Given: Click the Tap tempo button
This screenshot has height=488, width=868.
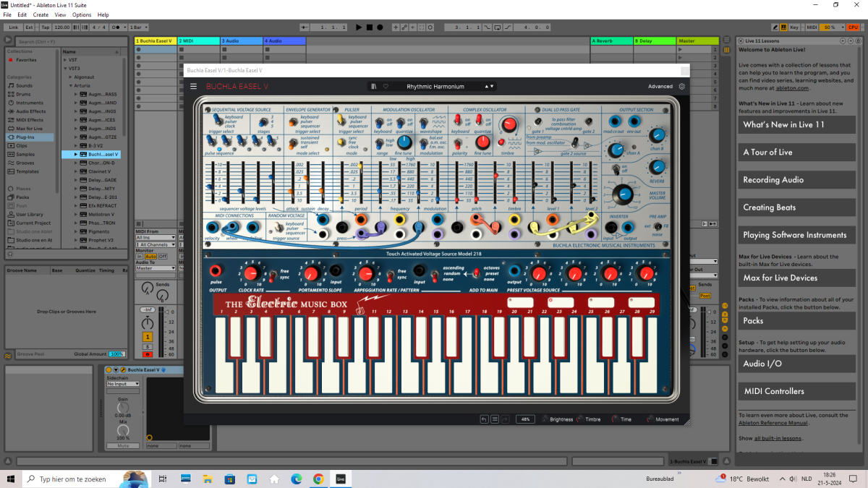Looking at the screenshot, I should coord(46,27).
